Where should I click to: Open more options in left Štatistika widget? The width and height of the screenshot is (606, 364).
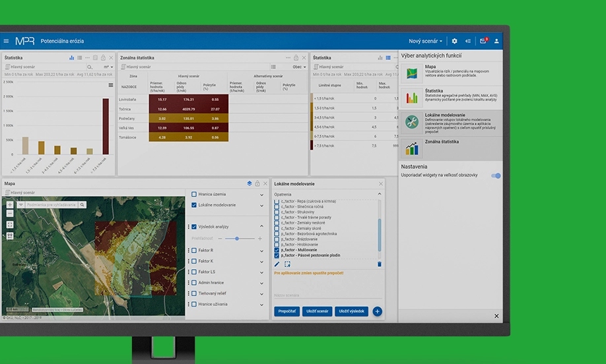[x=87, y=57]
